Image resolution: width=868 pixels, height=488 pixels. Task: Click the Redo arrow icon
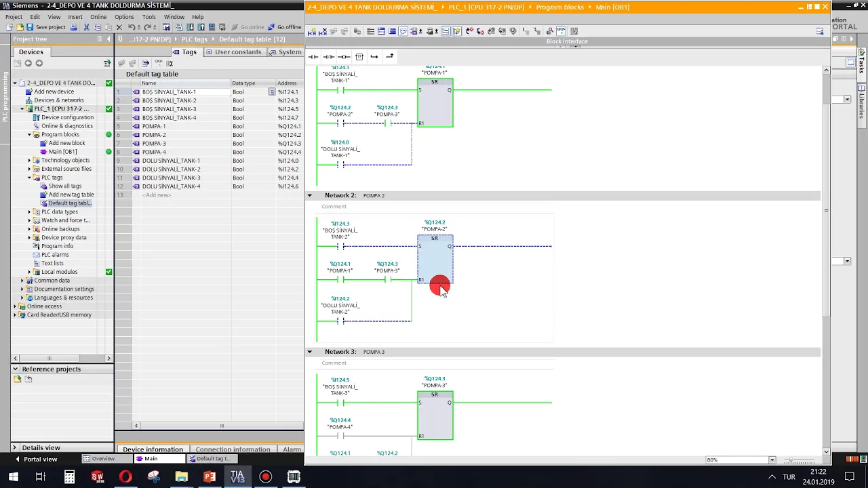pos(148,27)
